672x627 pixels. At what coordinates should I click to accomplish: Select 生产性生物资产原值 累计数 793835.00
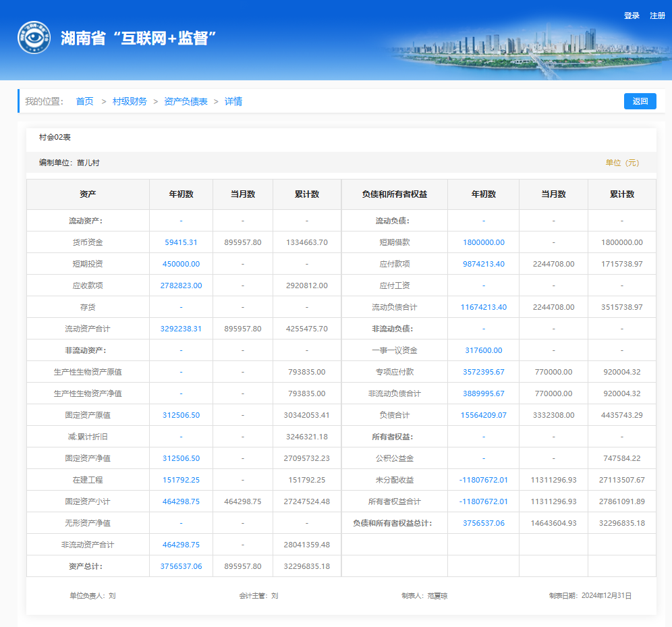307,372
